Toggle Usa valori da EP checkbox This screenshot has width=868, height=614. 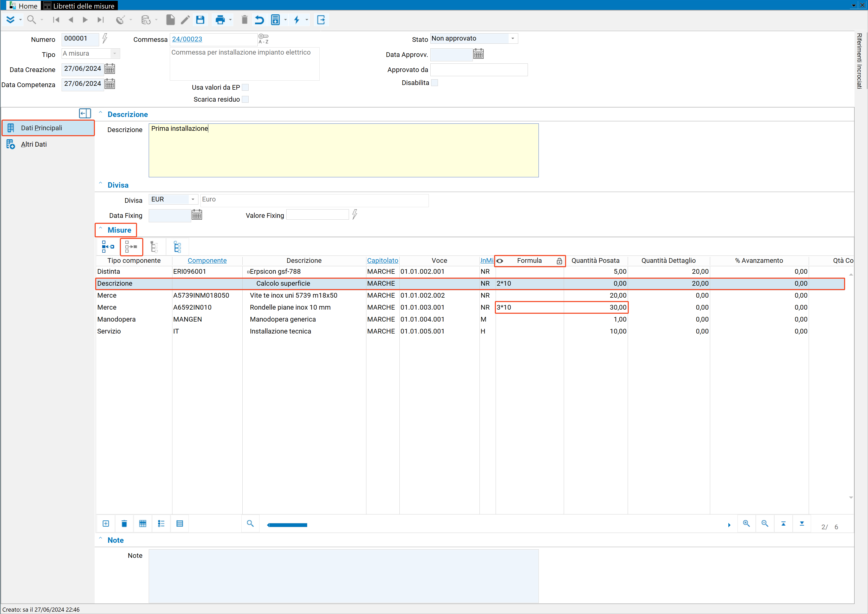point(245,87)
